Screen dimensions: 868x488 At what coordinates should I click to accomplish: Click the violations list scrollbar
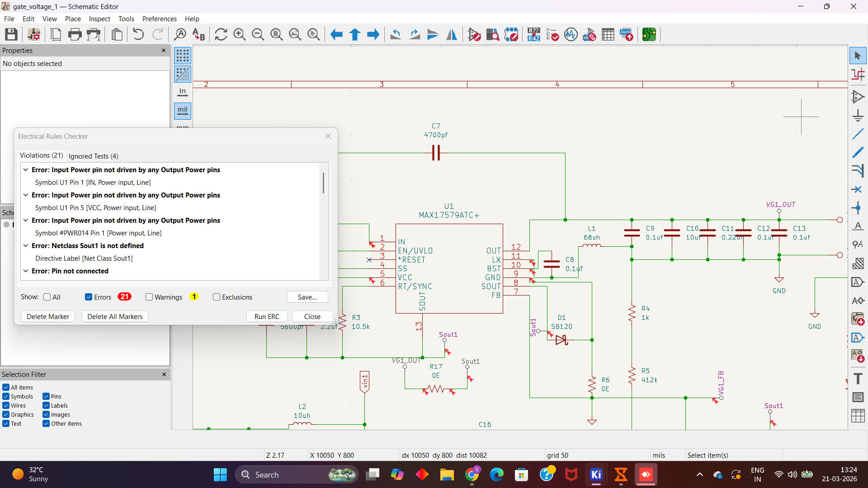pyautogui.click(x=323, y=183)
